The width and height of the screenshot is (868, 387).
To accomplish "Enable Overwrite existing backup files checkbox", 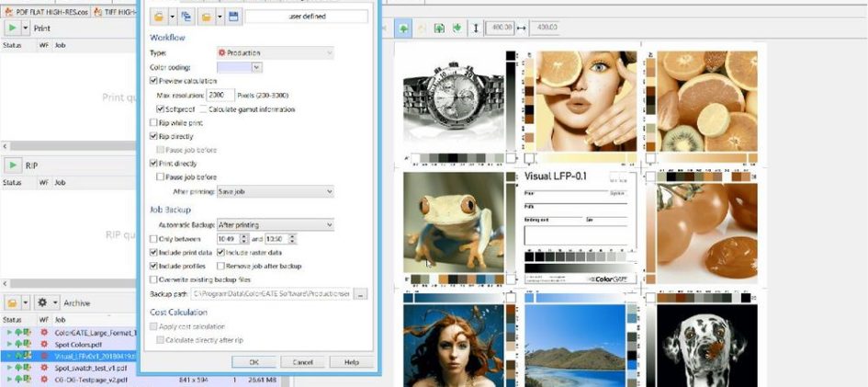I will coord(154,279).
